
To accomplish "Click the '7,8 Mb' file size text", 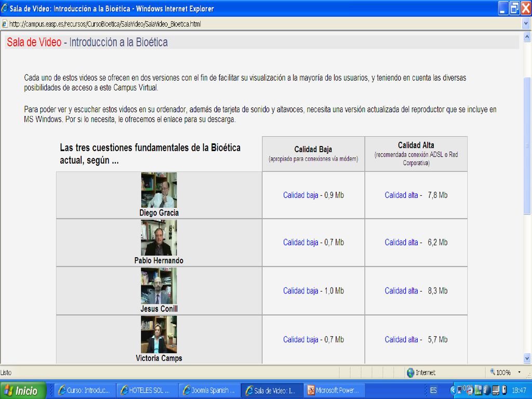I will 437,195.
